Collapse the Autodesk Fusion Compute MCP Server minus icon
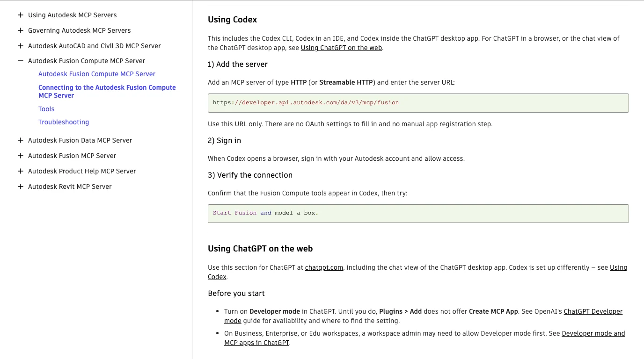Screen dimensions: 644x359 (x=21, y=61)
